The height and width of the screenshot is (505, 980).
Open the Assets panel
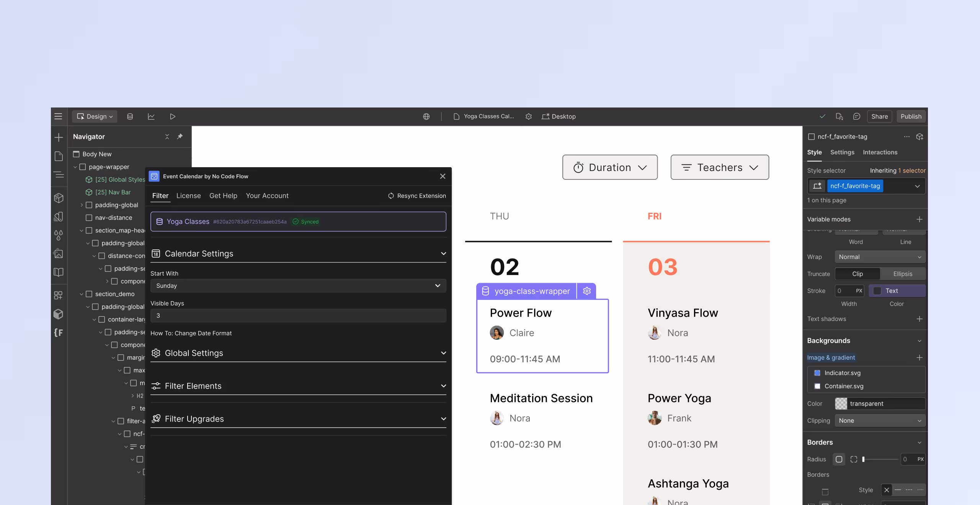coord(59,254)
